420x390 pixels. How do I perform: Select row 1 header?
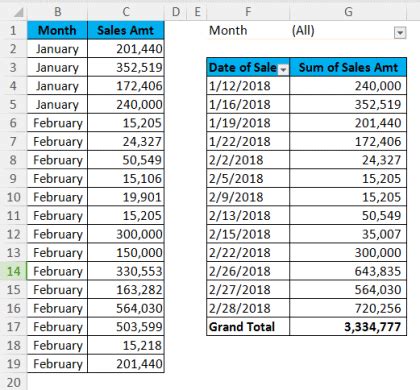coord(13,31)
